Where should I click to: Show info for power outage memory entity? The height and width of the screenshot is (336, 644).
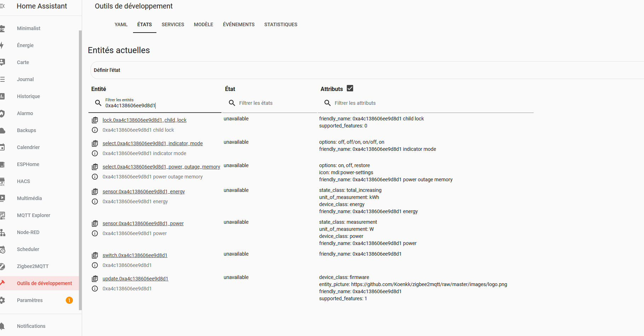point(95,177)
